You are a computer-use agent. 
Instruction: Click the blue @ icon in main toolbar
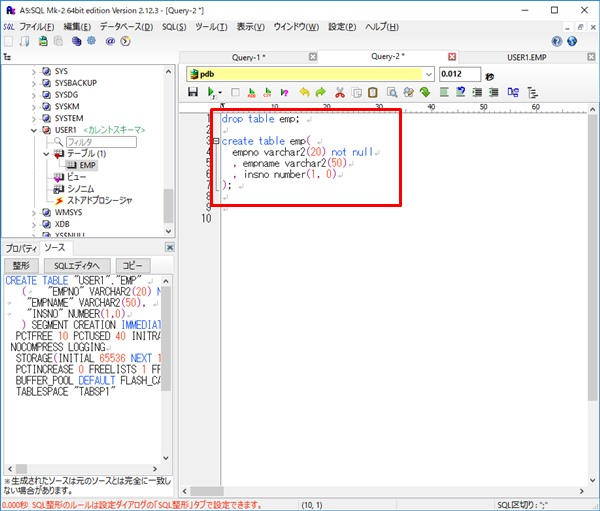coord(110,41)
